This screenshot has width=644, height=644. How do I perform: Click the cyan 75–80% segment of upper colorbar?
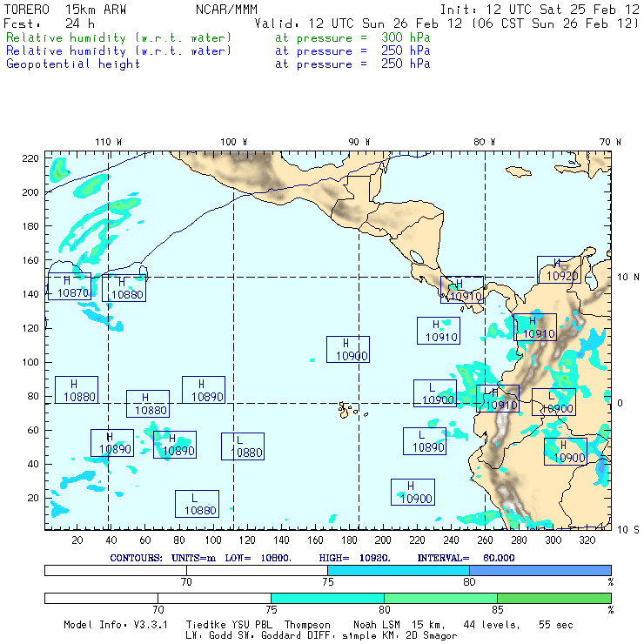(x=399, y=570)
